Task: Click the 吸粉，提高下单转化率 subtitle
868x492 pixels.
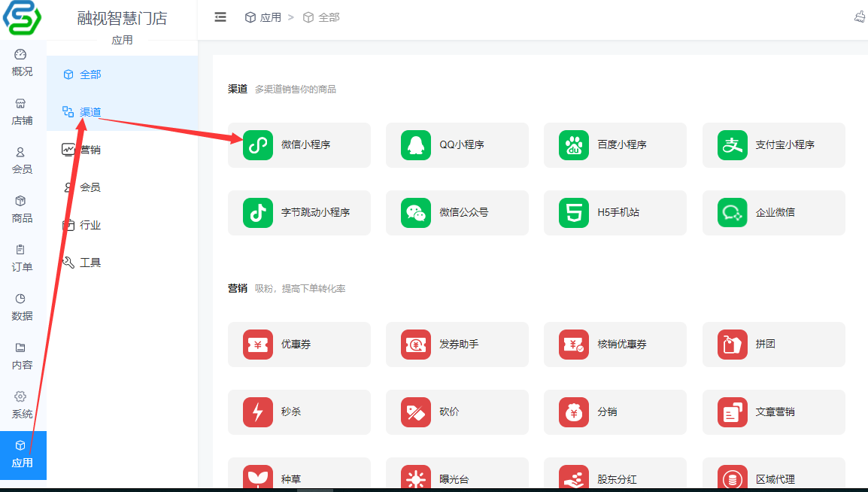Action: [x=300, y=288]
